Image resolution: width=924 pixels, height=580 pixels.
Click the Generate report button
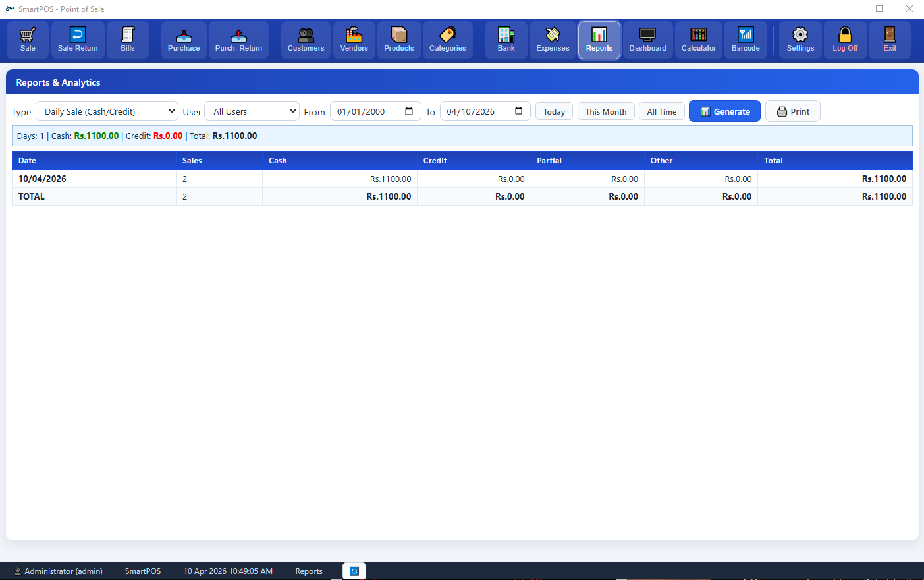724,111
